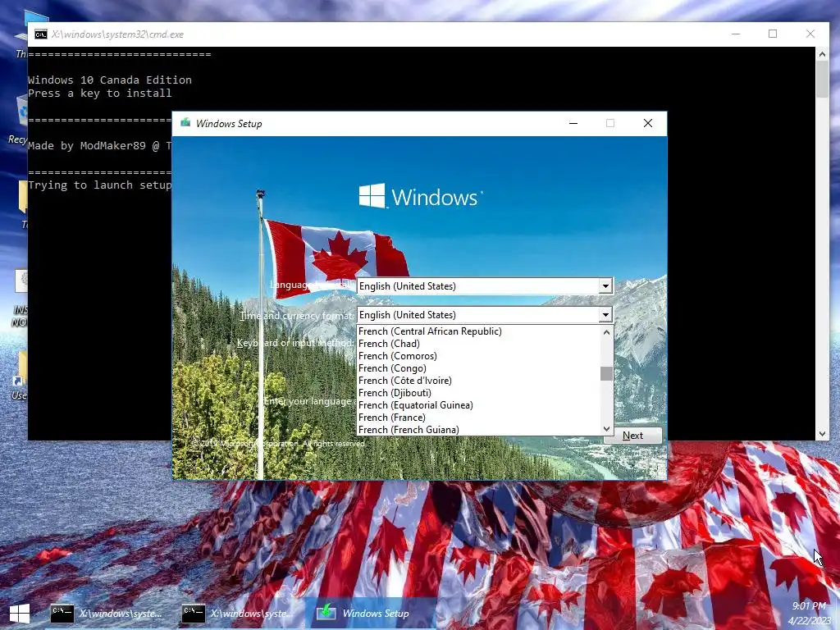The width and height of the screenshot is (840, 630).
Task: Click cmd.exe scrollbar down arrow
Action: pyautogui.click(x=822, y=434)
